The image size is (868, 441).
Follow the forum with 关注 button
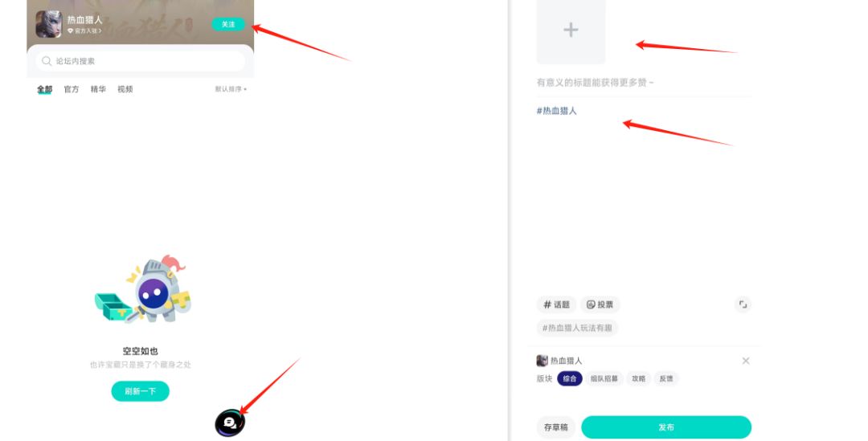(228, 24)
